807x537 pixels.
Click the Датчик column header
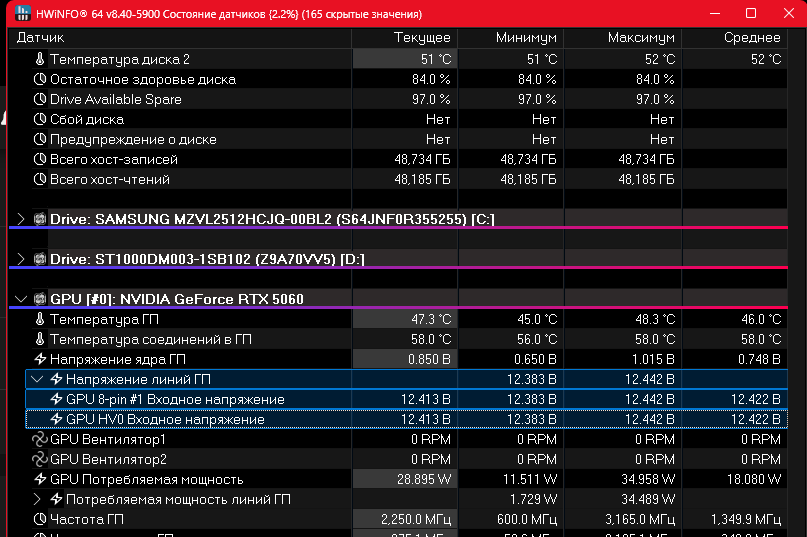40,37
